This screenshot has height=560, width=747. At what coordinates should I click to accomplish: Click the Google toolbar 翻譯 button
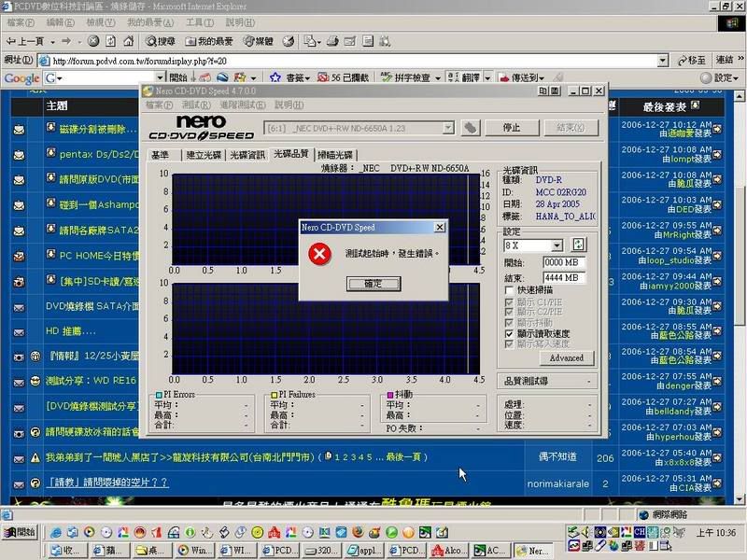(x=463, y=77)
